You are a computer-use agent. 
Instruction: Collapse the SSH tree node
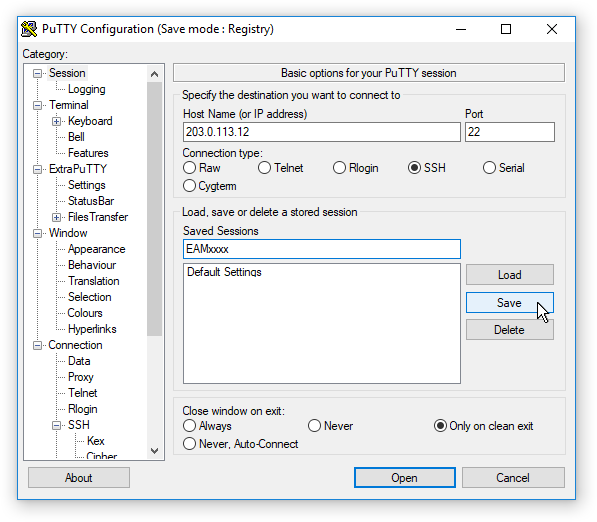point(56,425)
